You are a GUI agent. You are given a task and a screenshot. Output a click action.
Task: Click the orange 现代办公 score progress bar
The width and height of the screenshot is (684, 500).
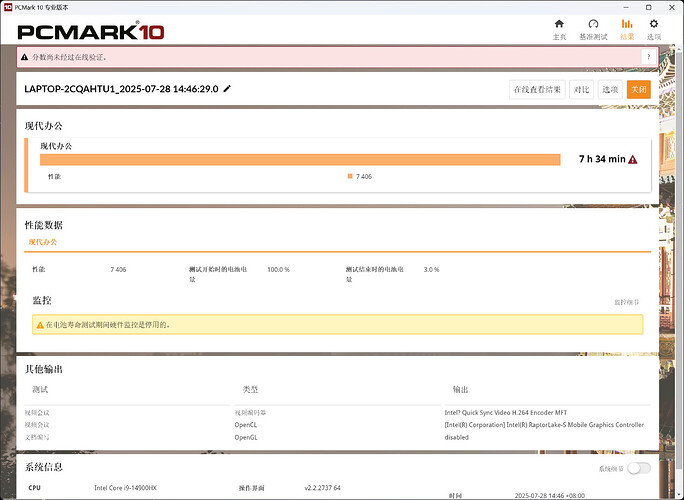point(300,159)
